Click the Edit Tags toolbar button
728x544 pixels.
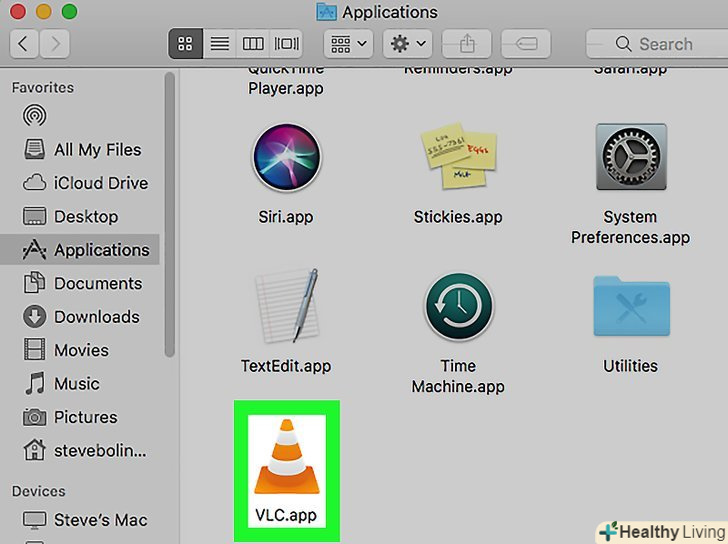[526, 44]
